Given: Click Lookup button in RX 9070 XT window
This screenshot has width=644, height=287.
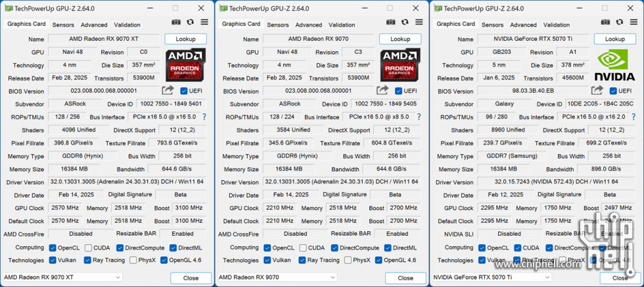Looking at the screenshot, I should (185, 39).
